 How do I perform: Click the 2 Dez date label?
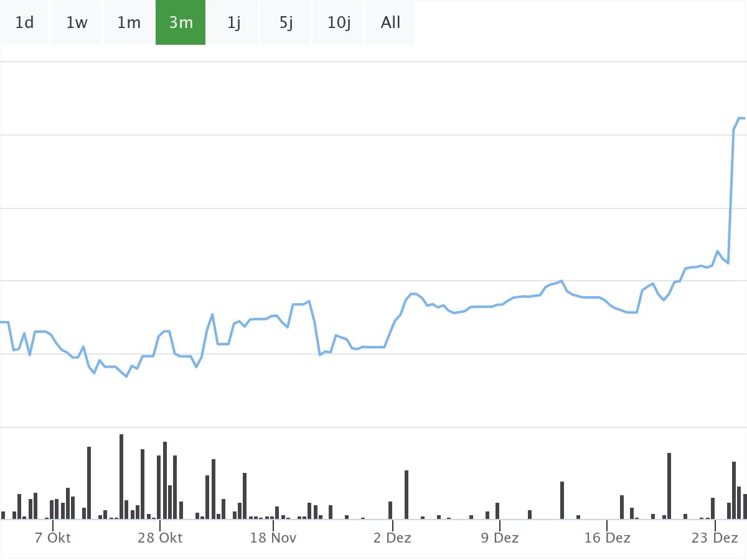point(392,538)
